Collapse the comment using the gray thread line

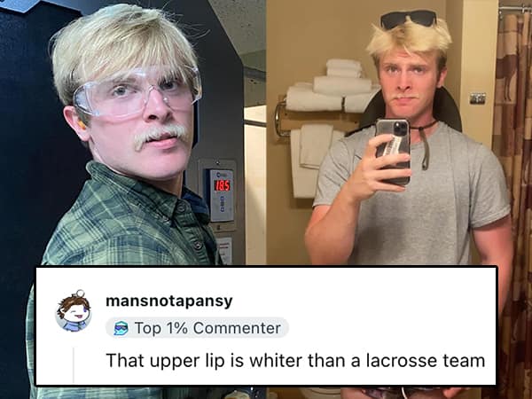(74, 365)
